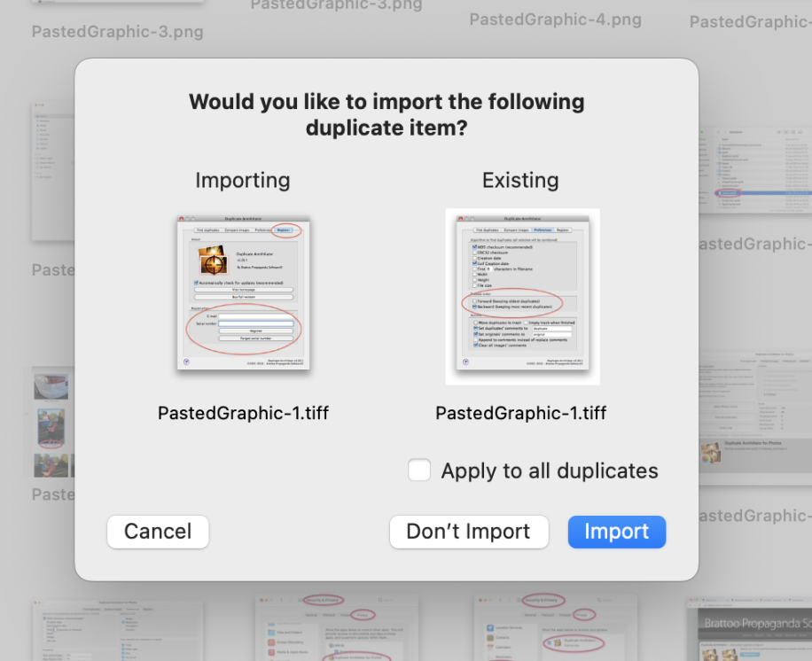812x661 pixels.
Task: Choose Don't Import for this duplicate
Action: pyautogui.click(x=469, y=532)
